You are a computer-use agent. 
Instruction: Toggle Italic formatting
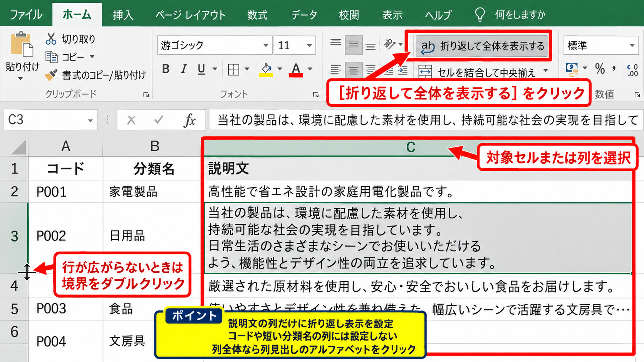click(184, 69)
